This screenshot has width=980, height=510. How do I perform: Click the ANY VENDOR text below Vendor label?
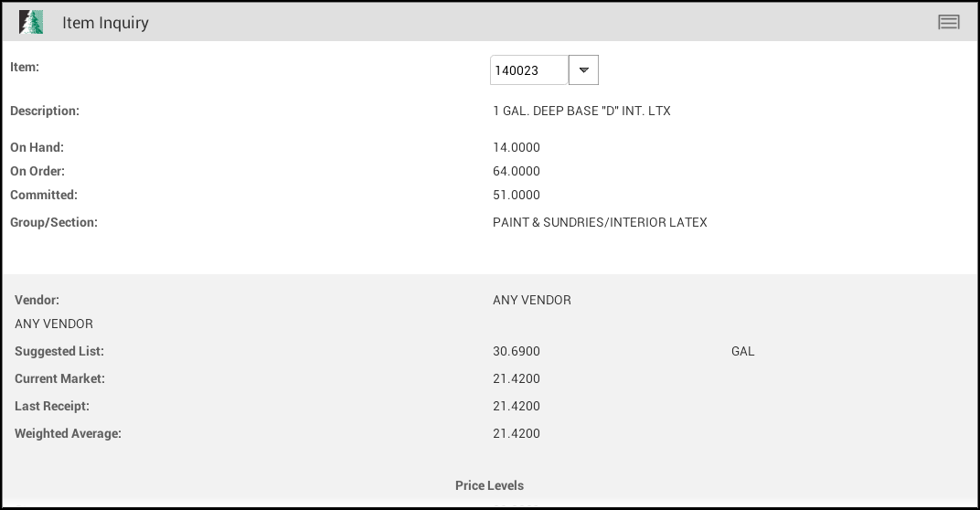tap(54, 324)
